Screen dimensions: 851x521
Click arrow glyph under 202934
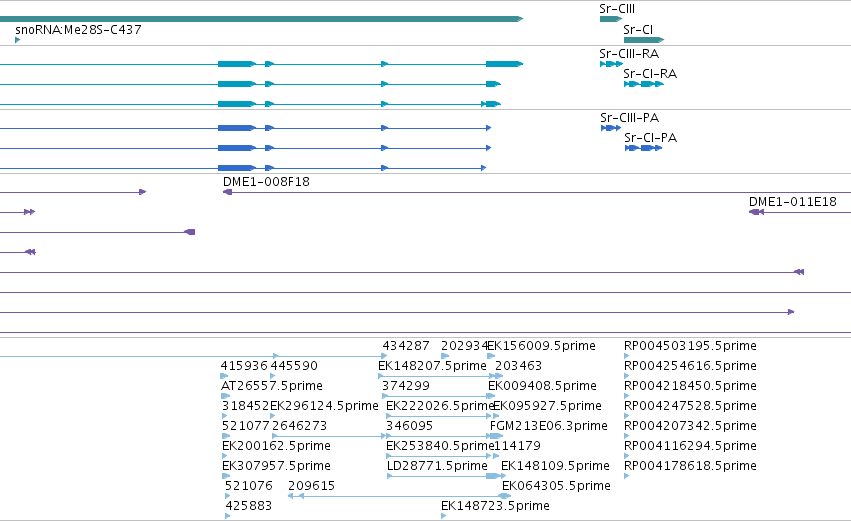445,356
